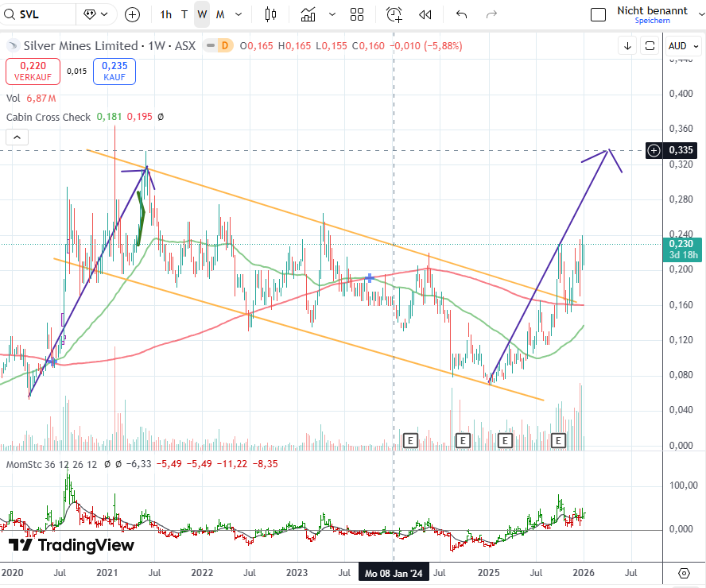Select the MomStc 36 12 26 12 legend
Viewport: 706px width, 588px height.
pyautogui.click(x=52, y=464)
